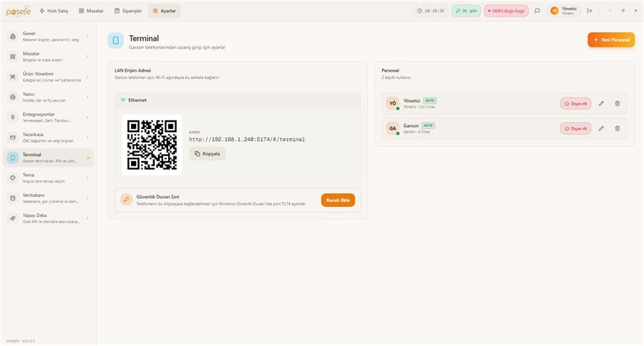The width and height of the screenshot is (644, 346).
Task: Click the http://192.168.1.240:5174 address text
Action: [x=247, y=140]
